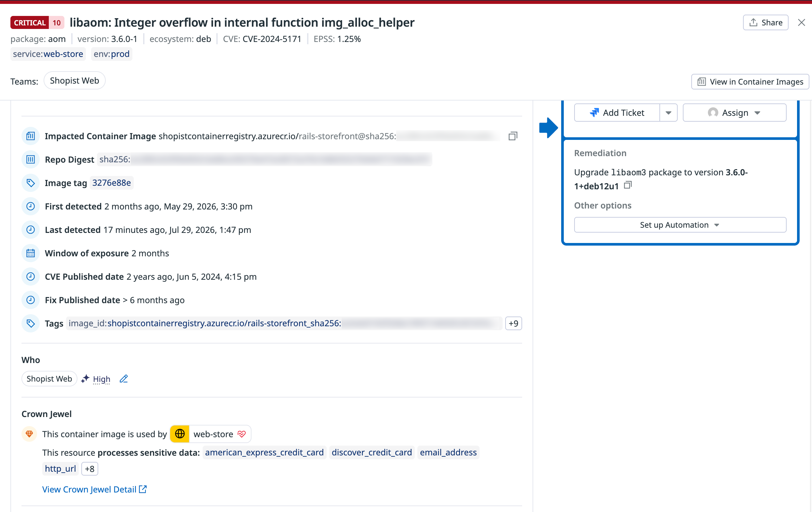Viewport: 812px width, 512px height.
Task: Select the 3276e88e image tag
Action: (x=112, y=183)
